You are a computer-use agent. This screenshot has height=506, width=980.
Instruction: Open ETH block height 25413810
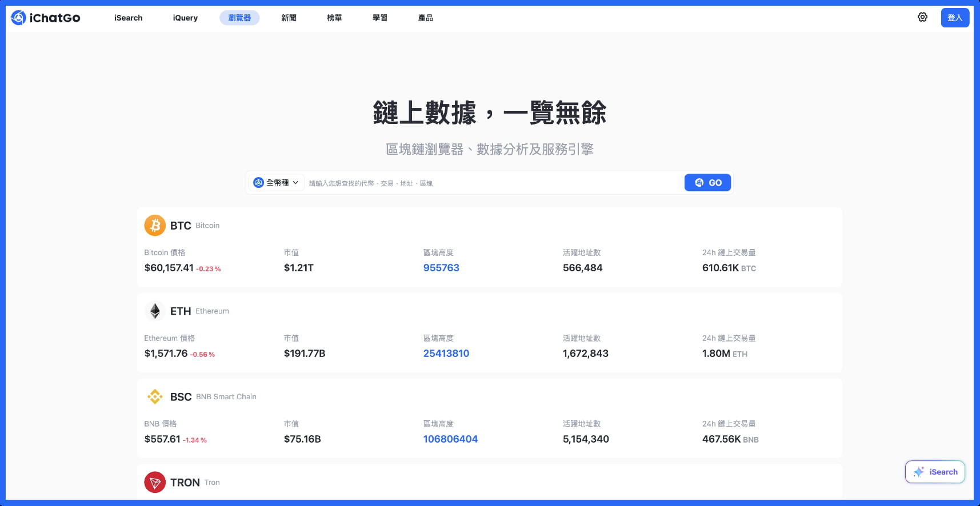[446, 354]
